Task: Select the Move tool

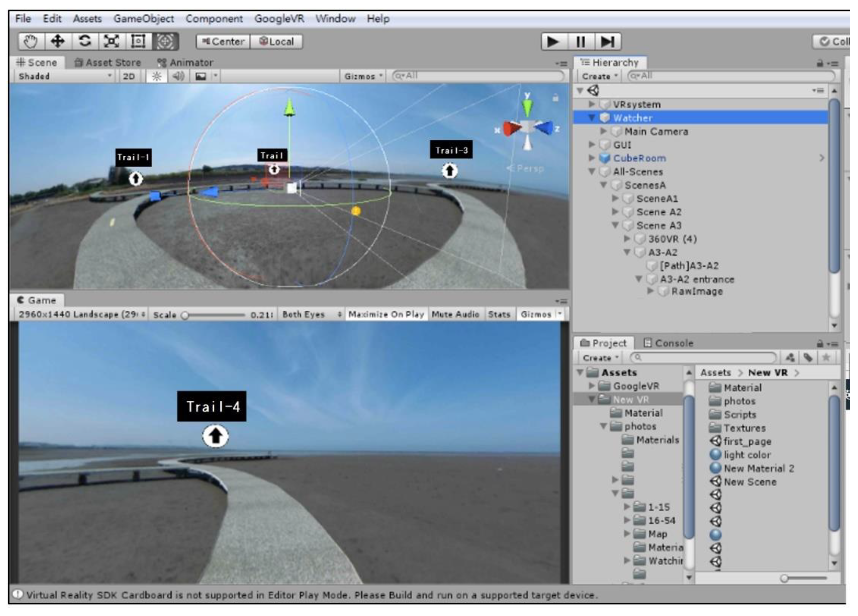Action: pos(57,41)
